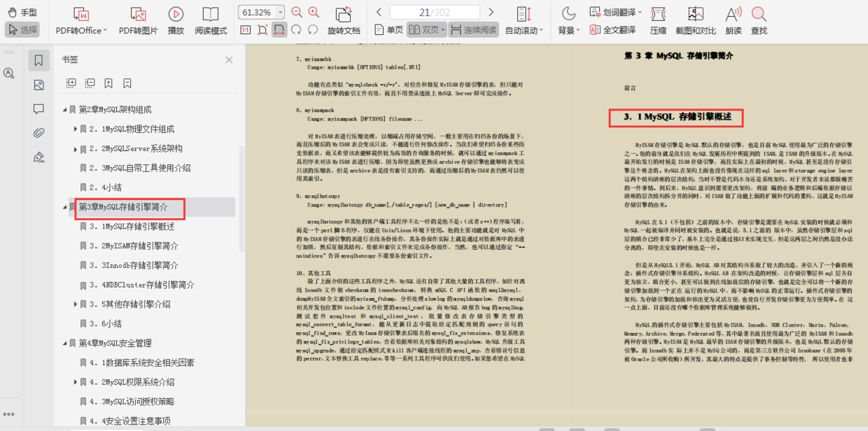Compress the PDF with 压缩
The width and height of the screenshot is (868, 431).
(x=658, y=22)
